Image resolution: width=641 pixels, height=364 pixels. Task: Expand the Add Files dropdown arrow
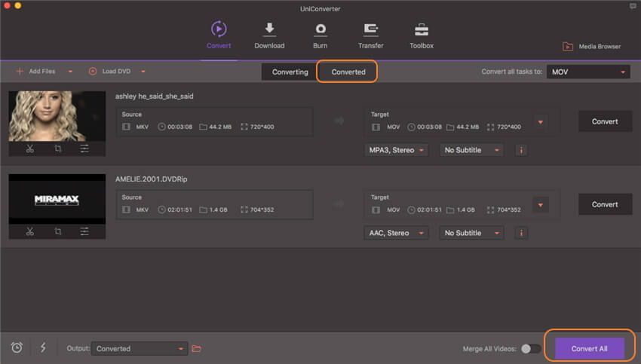70,72
